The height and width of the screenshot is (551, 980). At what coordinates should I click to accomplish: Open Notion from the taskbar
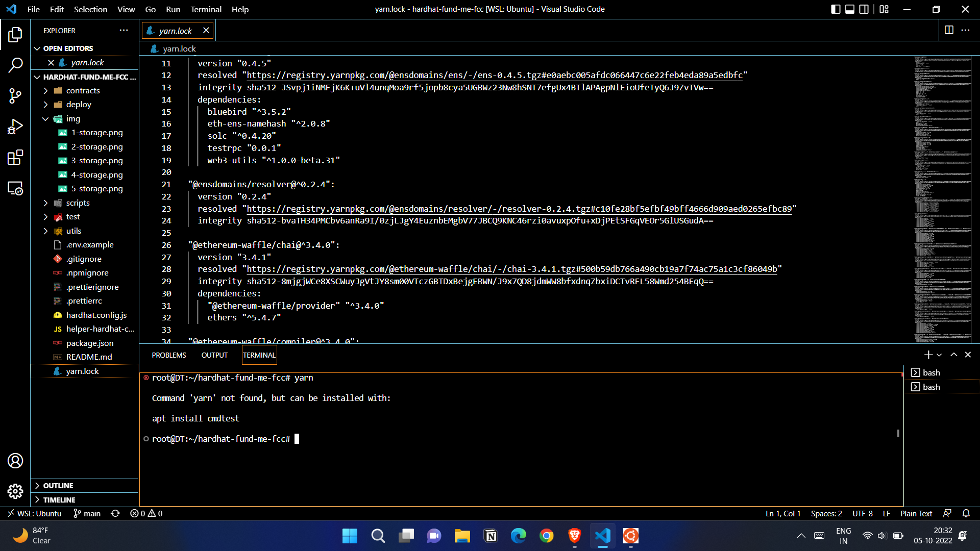491,536
